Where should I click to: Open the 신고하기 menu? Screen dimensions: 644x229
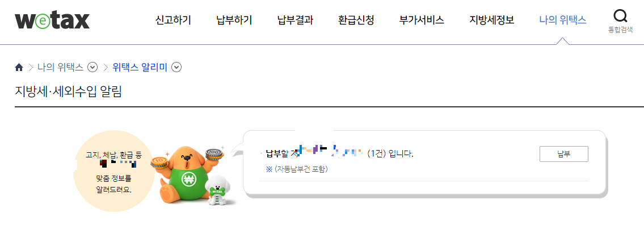point(173,20)
